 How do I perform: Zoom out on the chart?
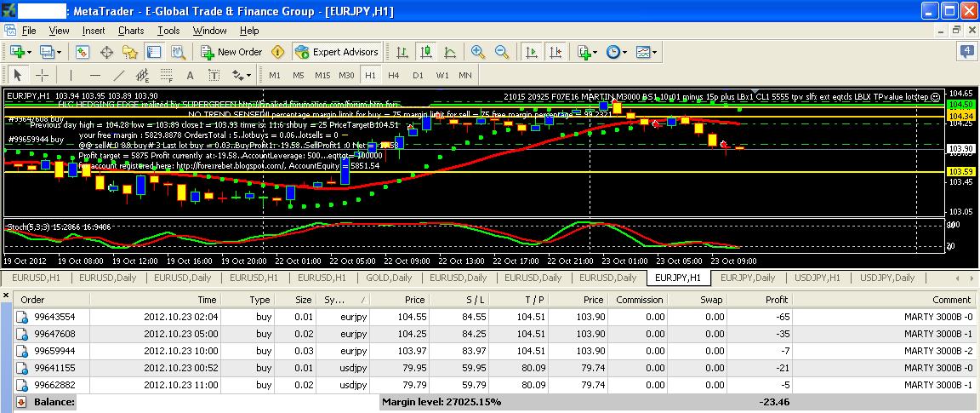(x=501, y=52)
